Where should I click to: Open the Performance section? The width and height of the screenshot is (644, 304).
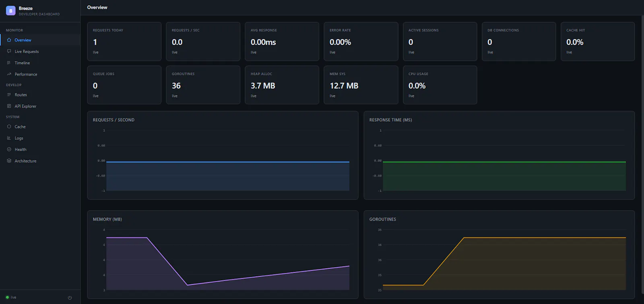click(40, 74)
